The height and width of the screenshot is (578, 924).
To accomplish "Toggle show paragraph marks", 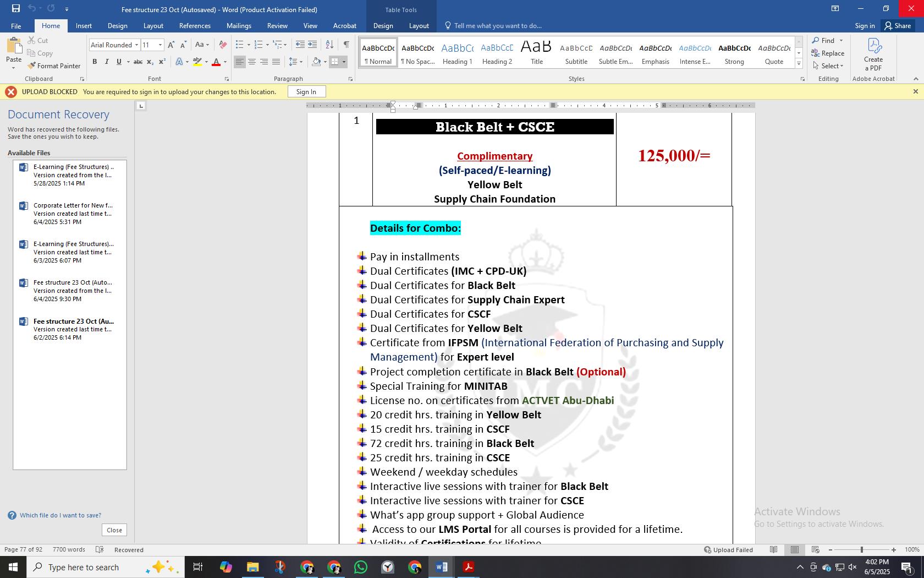I will point(346,45).
